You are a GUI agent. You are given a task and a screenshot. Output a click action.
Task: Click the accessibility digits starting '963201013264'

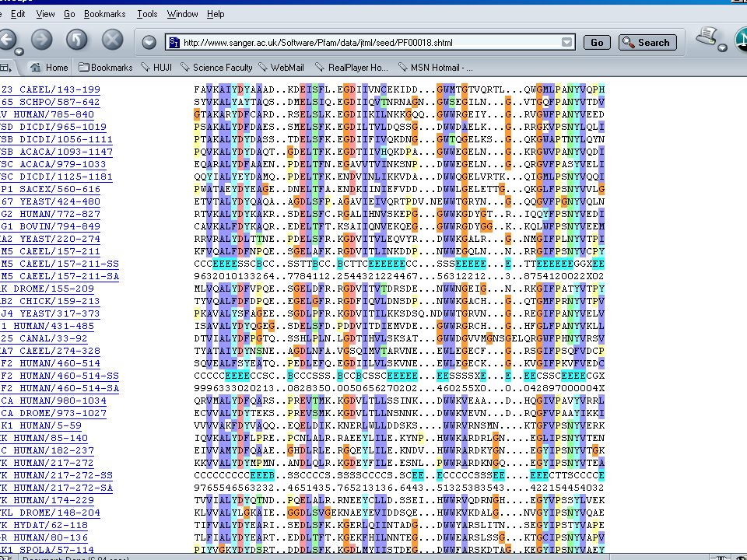tap(399, 276)
